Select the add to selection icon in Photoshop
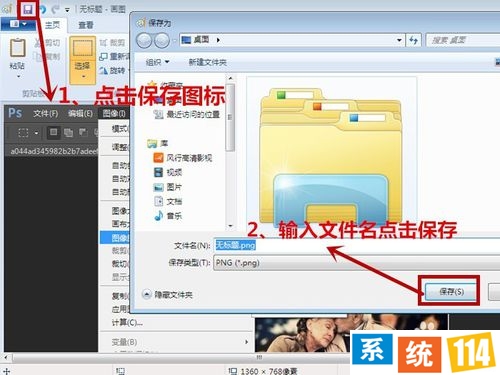The height and width of the screenshot is (375, 500). [69, 133]
